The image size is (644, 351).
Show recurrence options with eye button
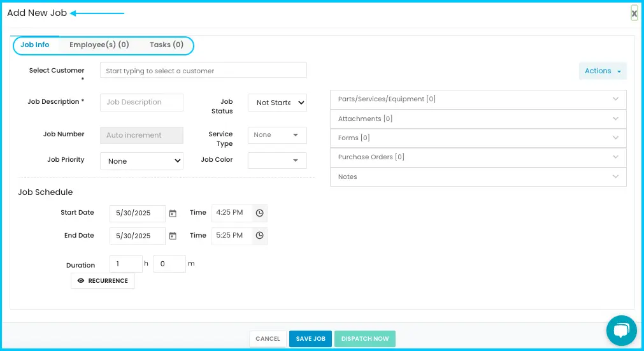pos(103,281)
